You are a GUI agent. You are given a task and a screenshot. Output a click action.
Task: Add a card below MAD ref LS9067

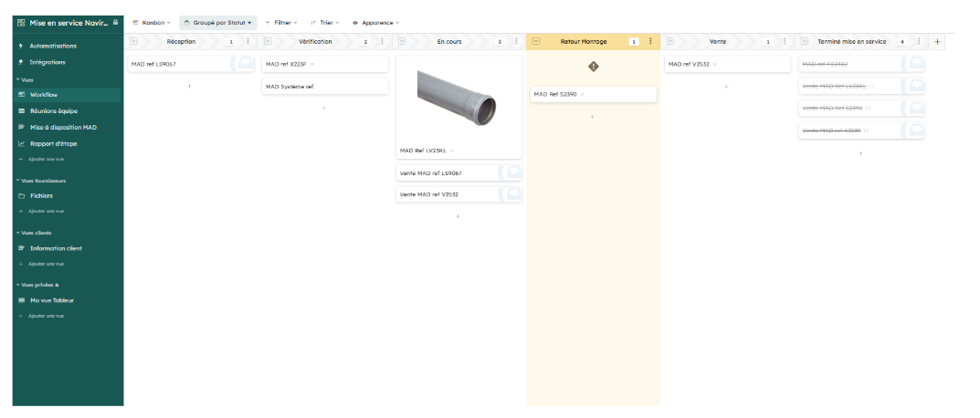pyautogui.click(x=189, y=86)
